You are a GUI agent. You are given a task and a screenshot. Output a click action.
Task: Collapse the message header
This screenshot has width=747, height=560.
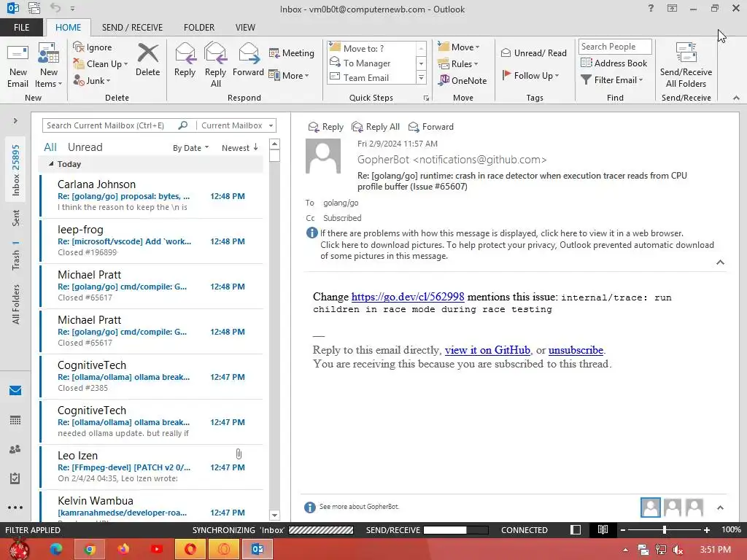(720, 262)
